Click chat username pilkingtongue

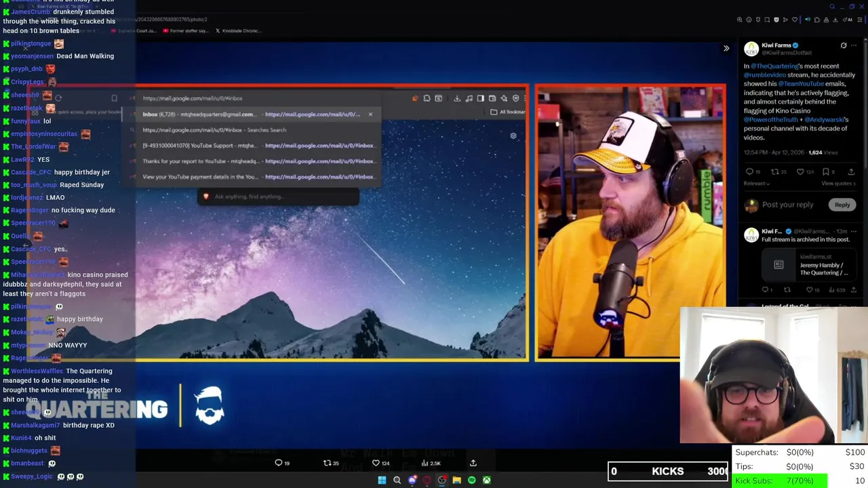point(31,43)
